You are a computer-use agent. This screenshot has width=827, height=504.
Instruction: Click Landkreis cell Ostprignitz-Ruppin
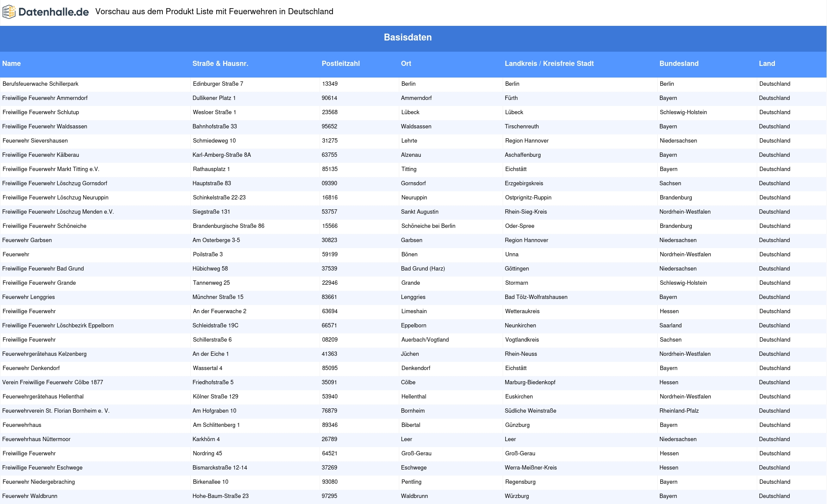tap(528, 198)
